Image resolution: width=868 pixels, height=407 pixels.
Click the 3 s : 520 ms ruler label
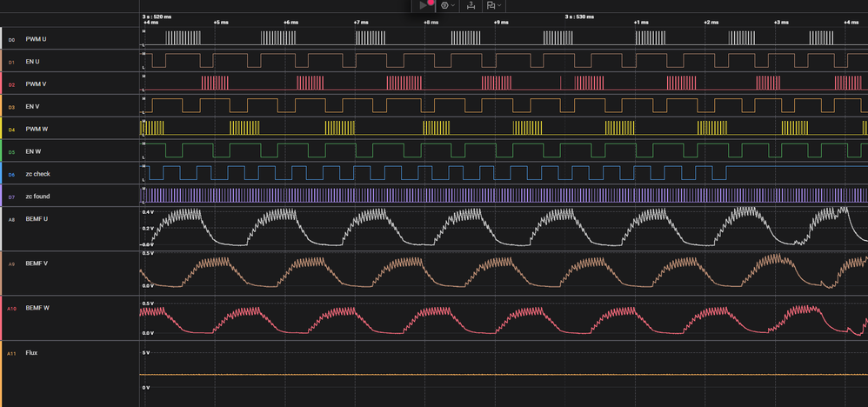[x=157, y=17]
